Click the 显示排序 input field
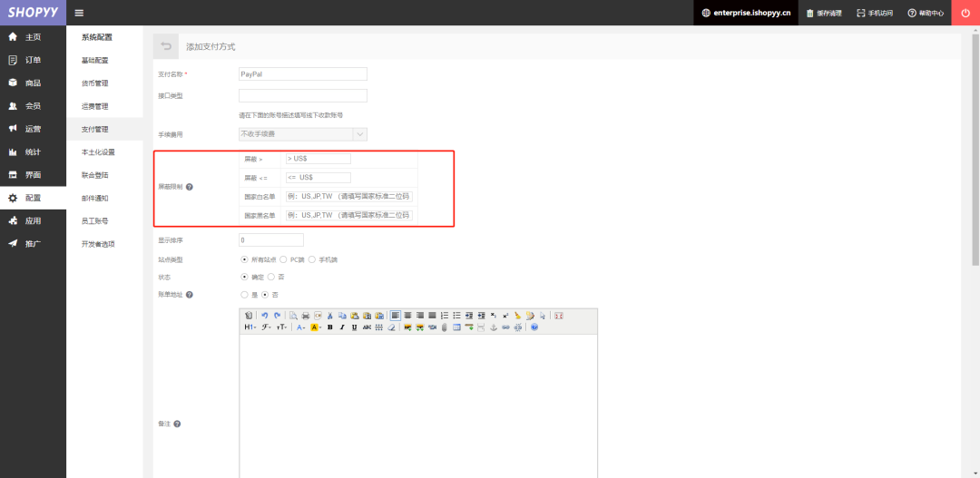 (271, 240)
